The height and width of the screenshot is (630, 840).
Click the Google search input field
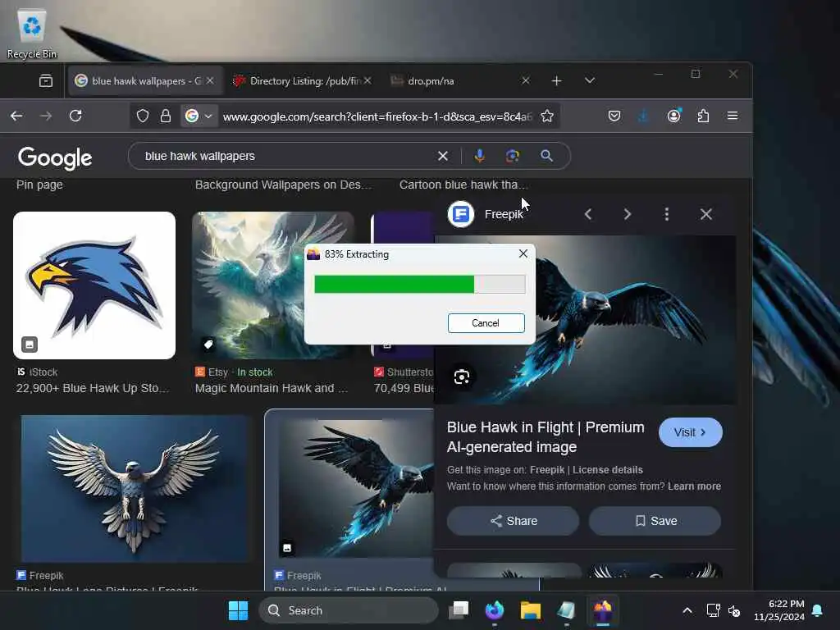coord(290,156)
